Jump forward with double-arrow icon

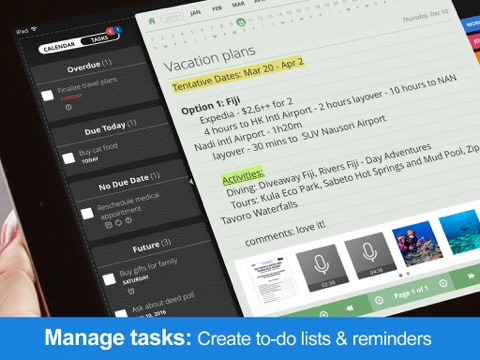(x=471, y=276)
